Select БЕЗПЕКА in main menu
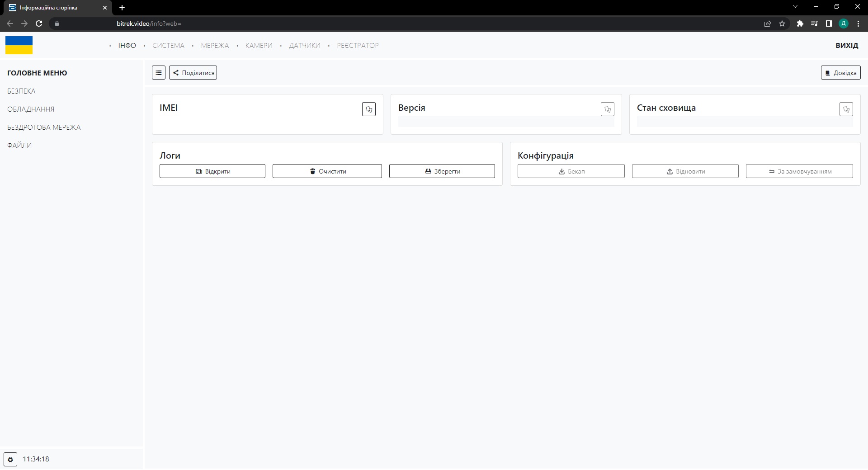Image resolution: width=868 pixels, height=470 pixels. click(x=21, y=91)
